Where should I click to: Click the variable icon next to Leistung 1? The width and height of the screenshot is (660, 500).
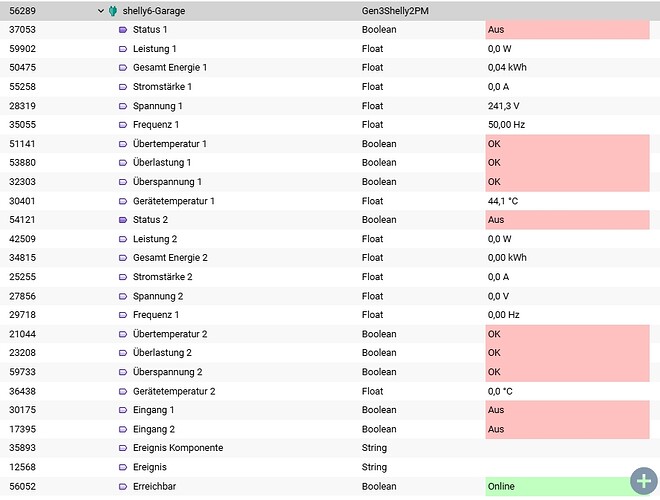point(123,49)
